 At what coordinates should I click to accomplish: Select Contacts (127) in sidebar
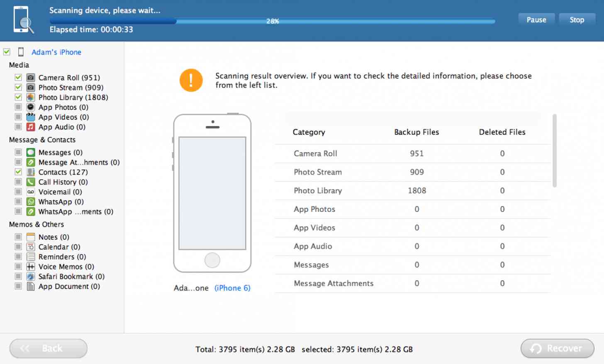[x=63, y=172]
